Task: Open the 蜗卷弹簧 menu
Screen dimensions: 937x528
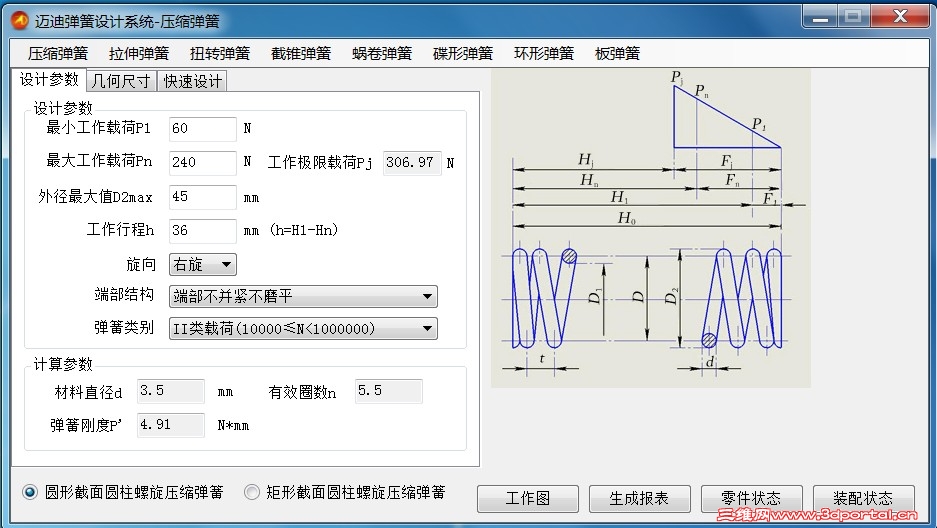Action: 382,54
